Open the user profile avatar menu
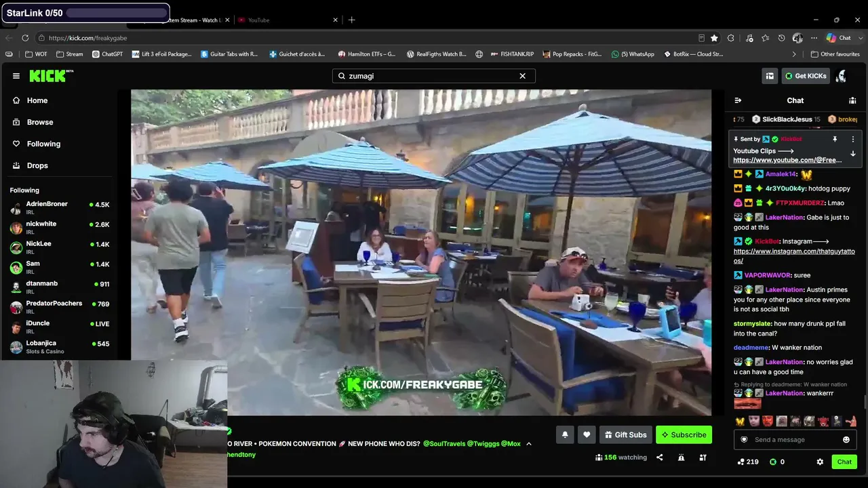 tap(842, 76)
